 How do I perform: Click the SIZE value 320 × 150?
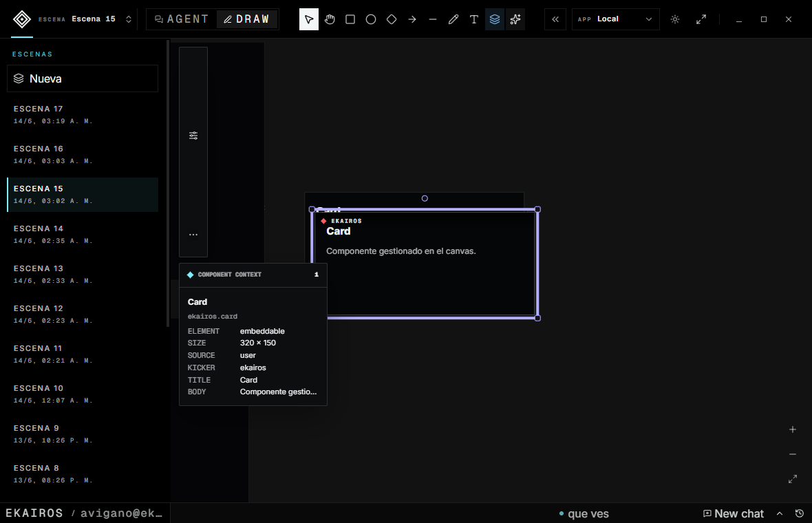click(258, 343)
